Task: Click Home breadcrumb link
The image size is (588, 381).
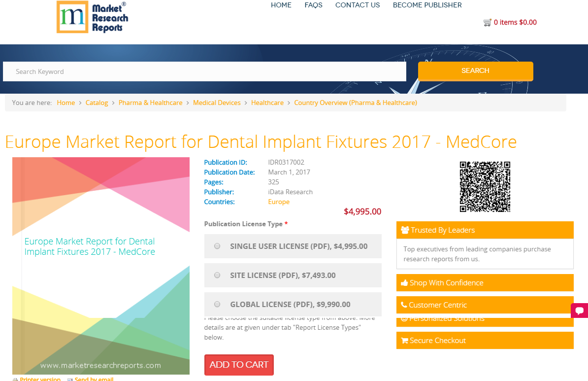Action: (66, 103)
